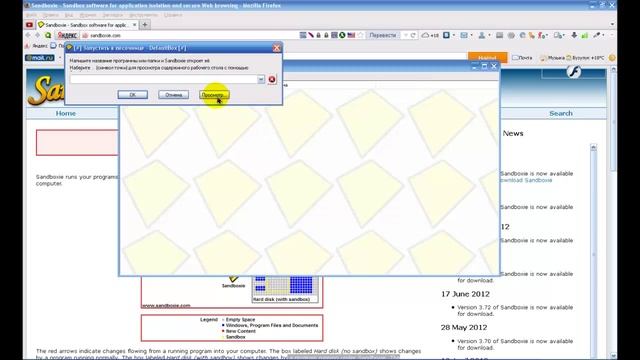640x360 pixels.
Task: Click the Яндекс button beside the address bar
Action: click(x=67, y=36)
